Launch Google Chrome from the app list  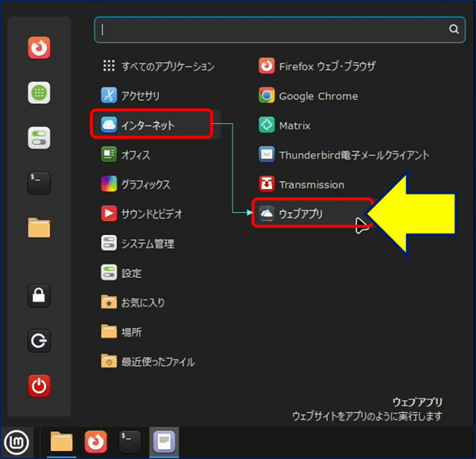click(308, 95)
